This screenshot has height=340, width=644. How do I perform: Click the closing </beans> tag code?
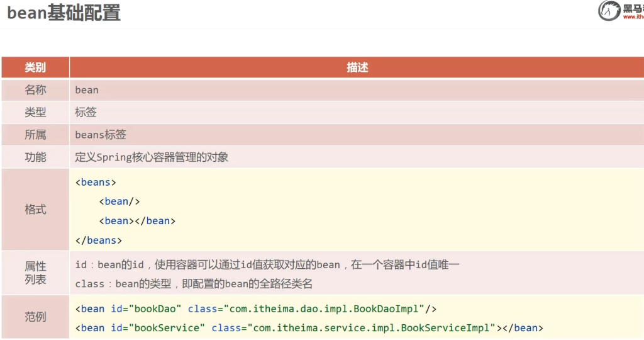tap(98, 240)
